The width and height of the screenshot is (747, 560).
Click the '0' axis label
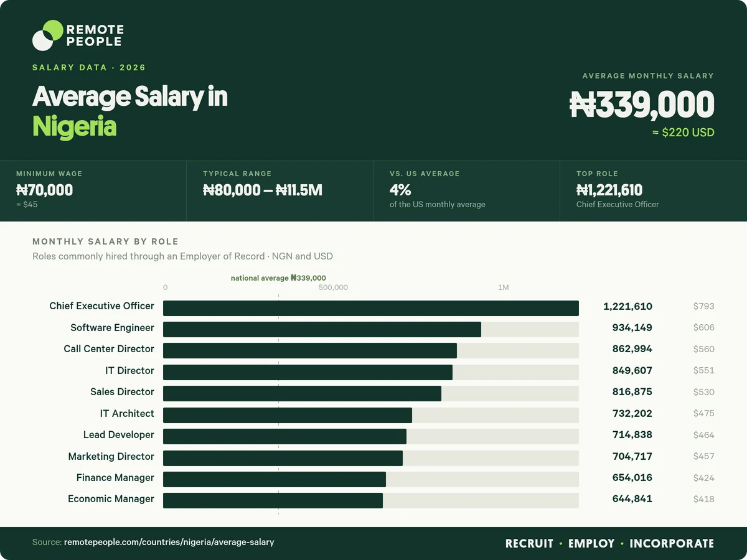point(165,287)
